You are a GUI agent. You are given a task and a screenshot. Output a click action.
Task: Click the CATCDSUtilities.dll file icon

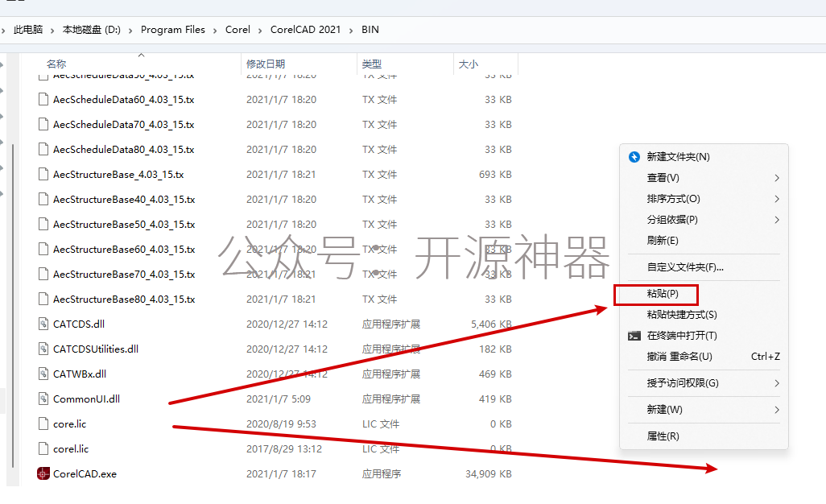pyautogui.click(x=43, y=348)
